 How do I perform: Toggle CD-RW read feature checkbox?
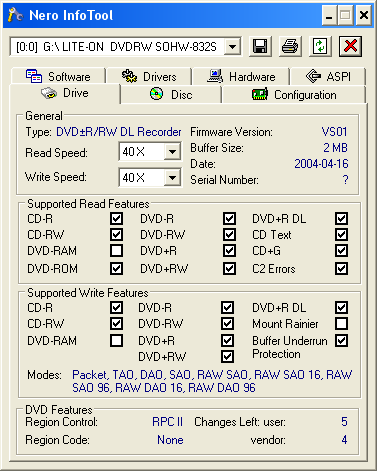coord(116,234)
